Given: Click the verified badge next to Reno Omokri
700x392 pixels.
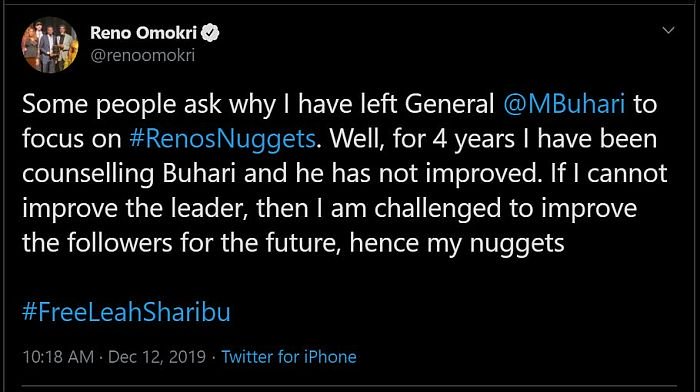Looking at the screenshot, I should 210,33.
